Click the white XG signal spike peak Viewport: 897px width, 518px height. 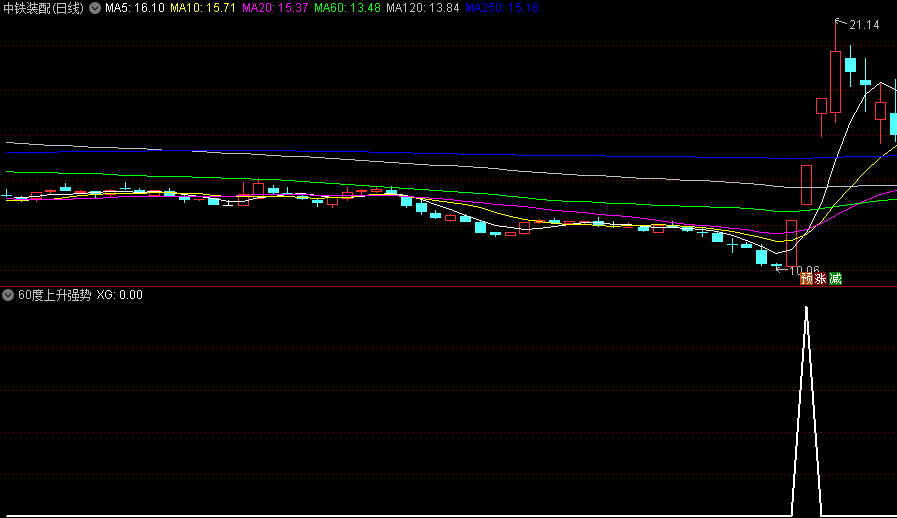click(x=807, y=309)
